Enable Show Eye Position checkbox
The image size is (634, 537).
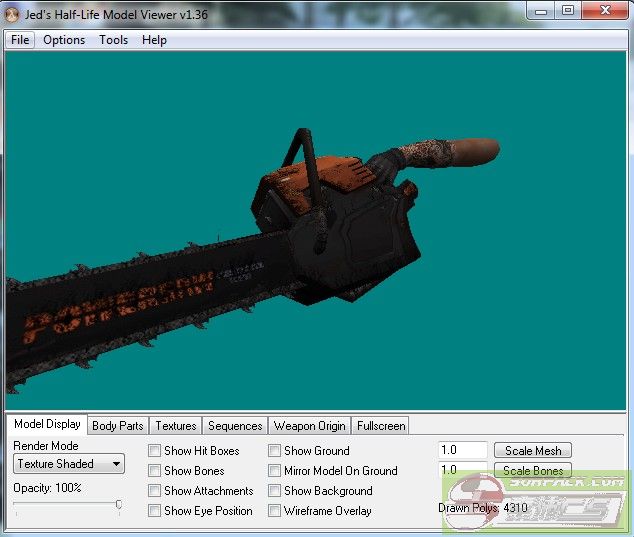coord(154,510)
